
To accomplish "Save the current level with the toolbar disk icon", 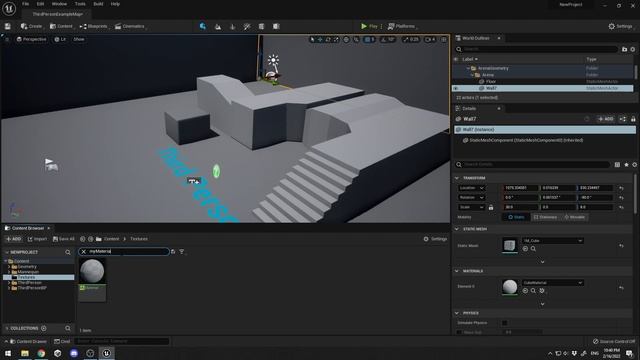I will pyautogui.click(x=8, y=26).
